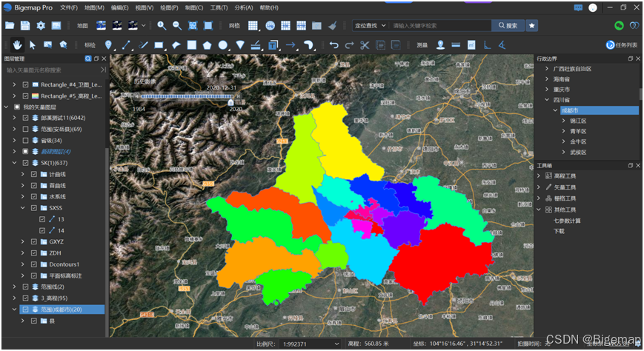Select the text label tool

[273, 44]
